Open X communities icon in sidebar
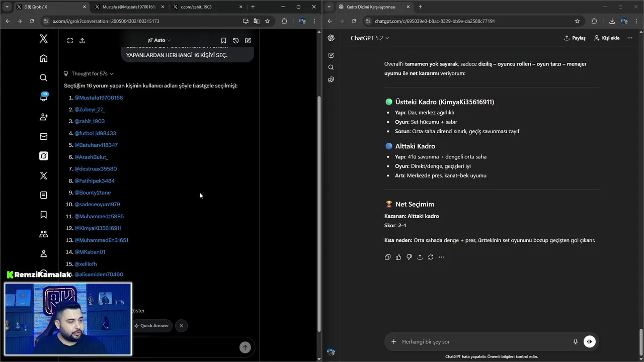 click(43, 234)
